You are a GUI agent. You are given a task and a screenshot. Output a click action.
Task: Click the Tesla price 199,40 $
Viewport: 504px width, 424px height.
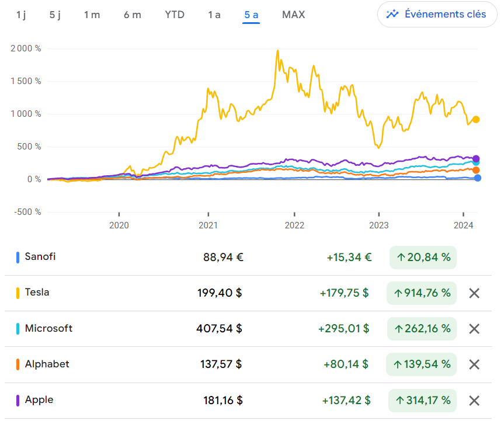click(x=220, y=293)
